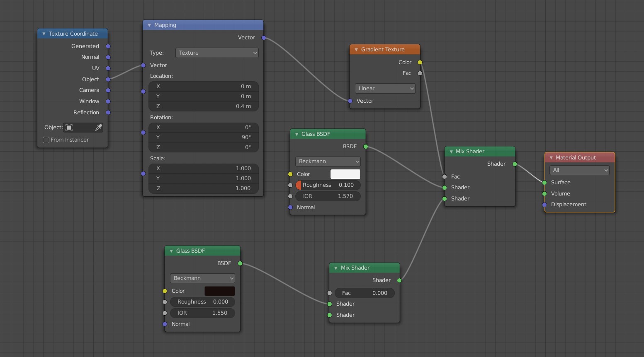The width and height of the screenshot is (644, 357).
Task: Open the All target dropdown in Material Output
Action: [x=579, y=170]
